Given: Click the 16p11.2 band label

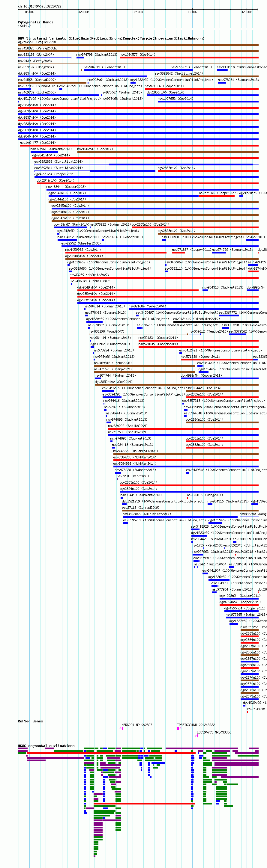Looking at the screenshot, I should click(x=24, y=26).
